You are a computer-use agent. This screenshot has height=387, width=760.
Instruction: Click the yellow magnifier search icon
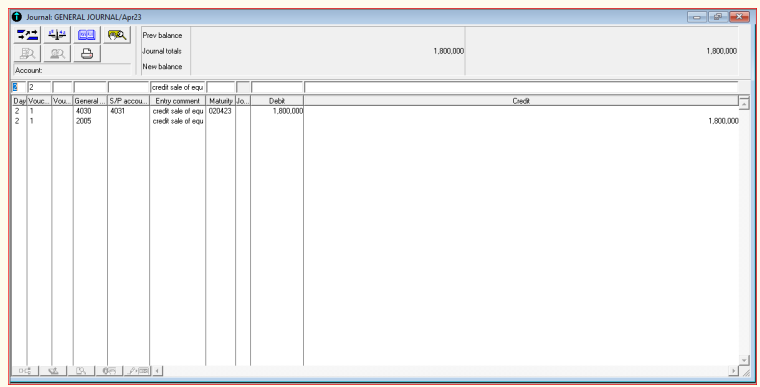[x=117, y=35]
